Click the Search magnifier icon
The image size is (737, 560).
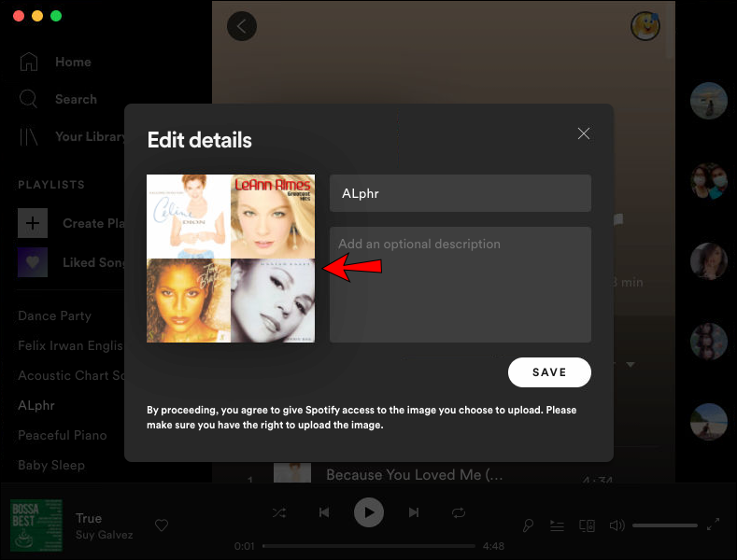[28, 99]
